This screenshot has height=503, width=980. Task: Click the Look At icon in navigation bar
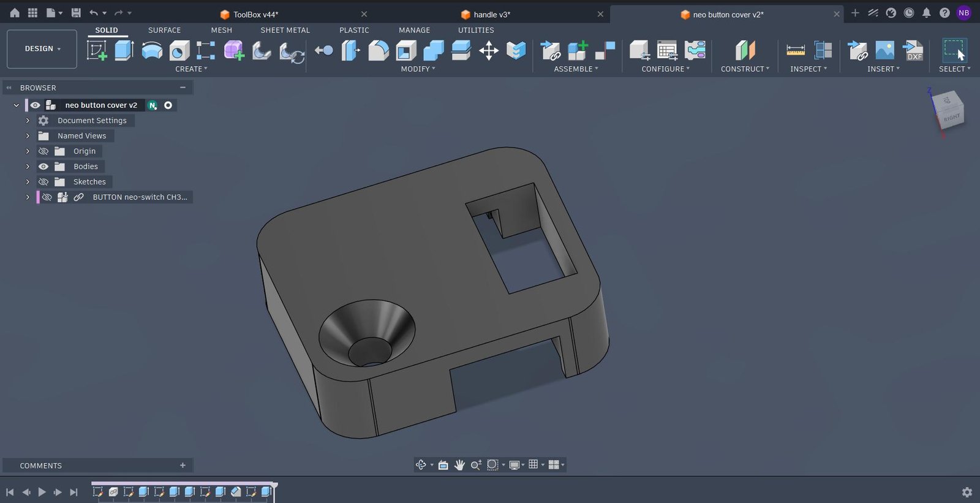pos(443,465)
